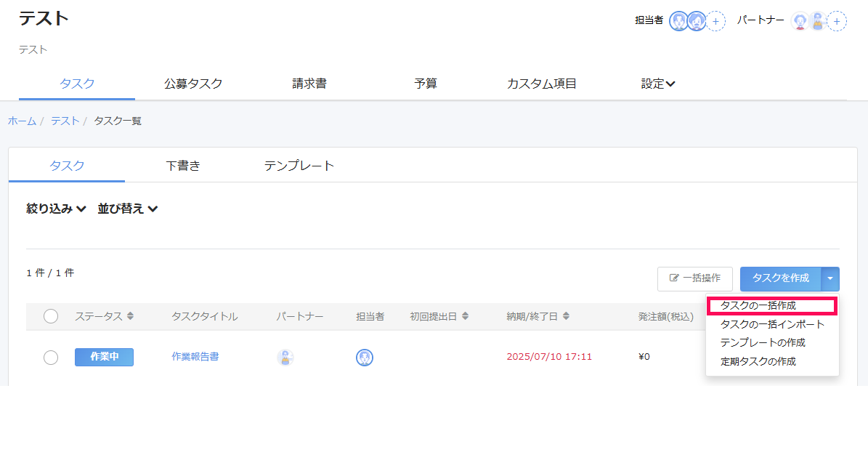Click the 発注額(税込) column header

pyautogui.click(x=666, y=316)
